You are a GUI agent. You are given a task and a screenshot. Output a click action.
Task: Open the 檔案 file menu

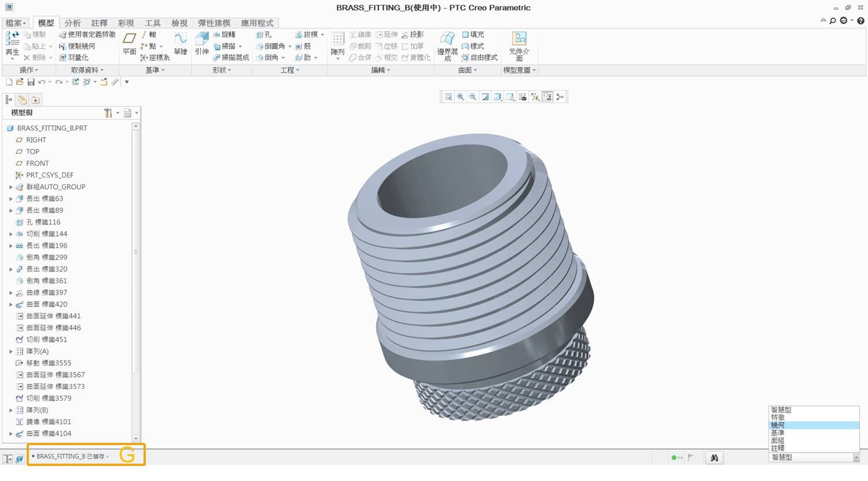[x=16, y=23]
